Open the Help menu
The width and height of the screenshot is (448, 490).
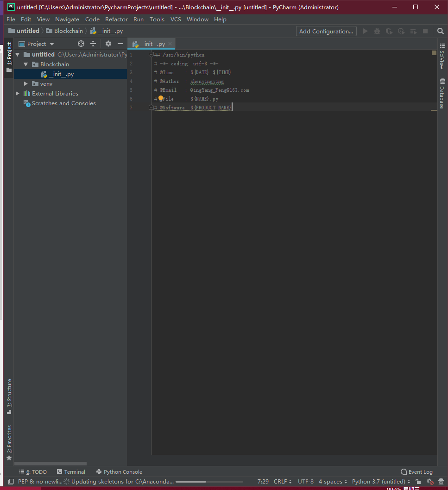point(220,19)
